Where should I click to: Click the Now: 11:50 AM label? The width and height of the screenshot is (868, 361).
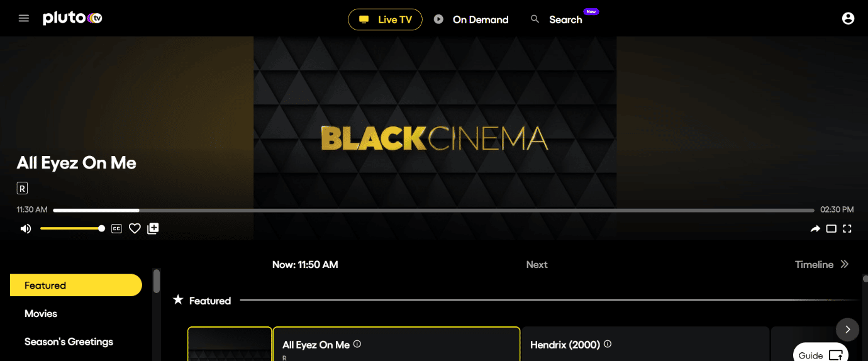[x=305, y=265]
